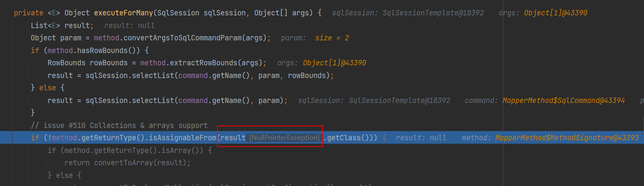The width and height of the screenshot is (644, 186).
Task: Click the hasRowBounds method call
Action: coord(102,51)
